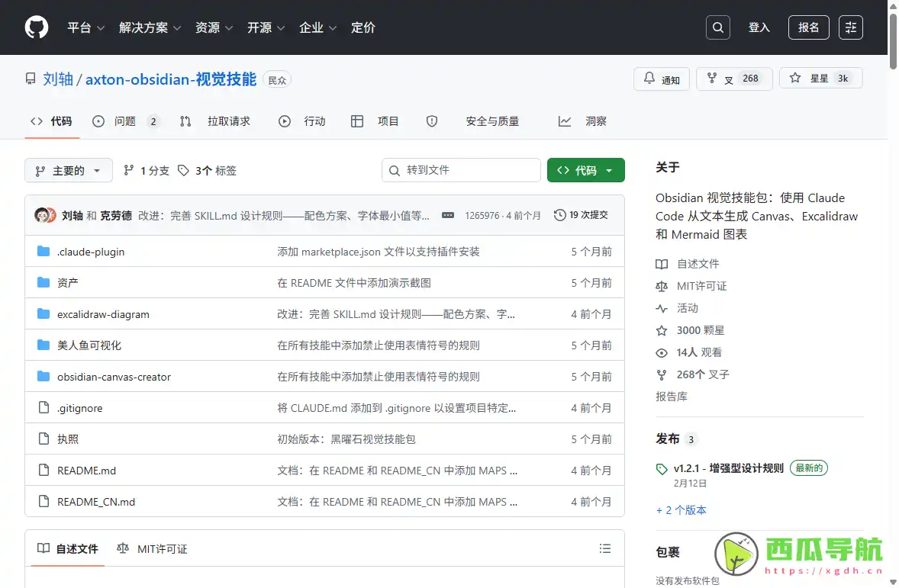Click the contributor avatars in commit row
The image size is (899, 588).
tap(45, 215)
